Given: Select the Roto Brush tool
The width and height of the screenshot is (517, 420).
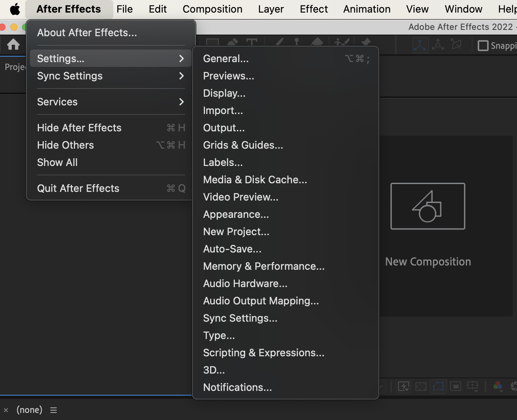Looking at the screenshot, I should click(340, 41).
